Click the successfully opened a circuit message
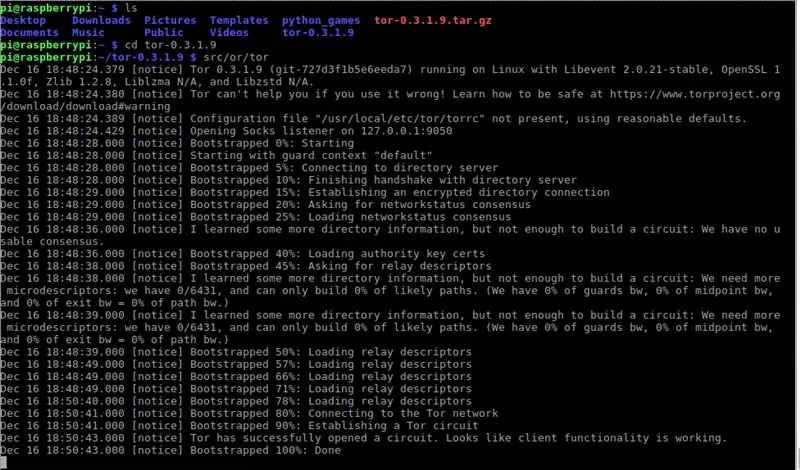 (x=458, y=438)
